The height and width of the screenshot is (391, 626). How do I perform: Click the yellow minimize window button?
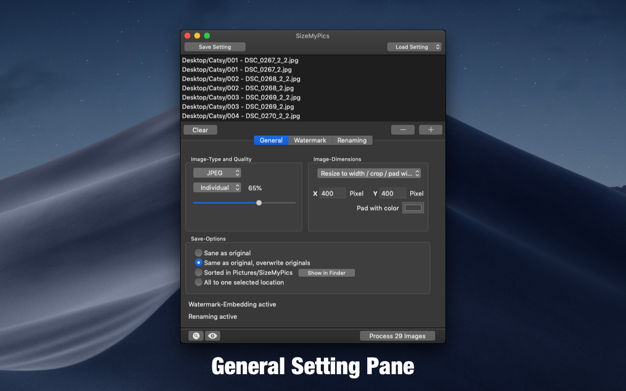point(197,36)
